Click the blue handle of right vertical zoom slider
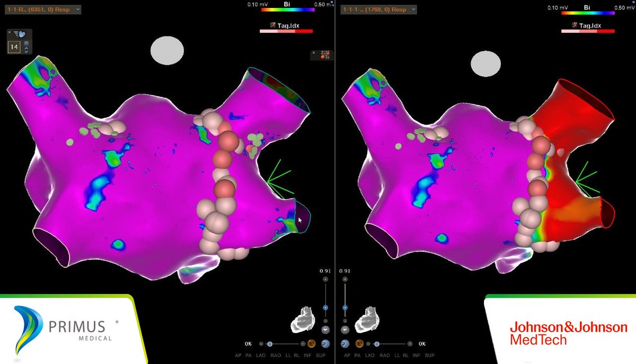The width and height of the screenshot is (636, 364). [x=345, y=308]
